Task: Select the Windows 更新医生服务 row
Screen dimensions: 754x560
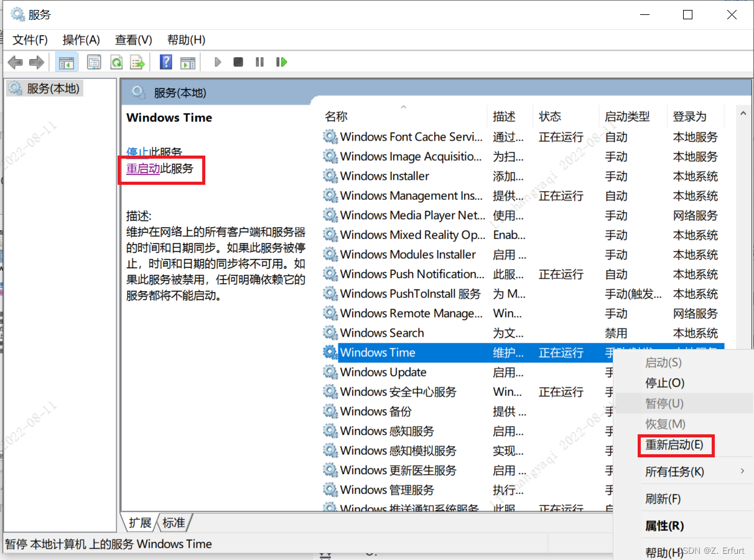Action: (467, 470)
